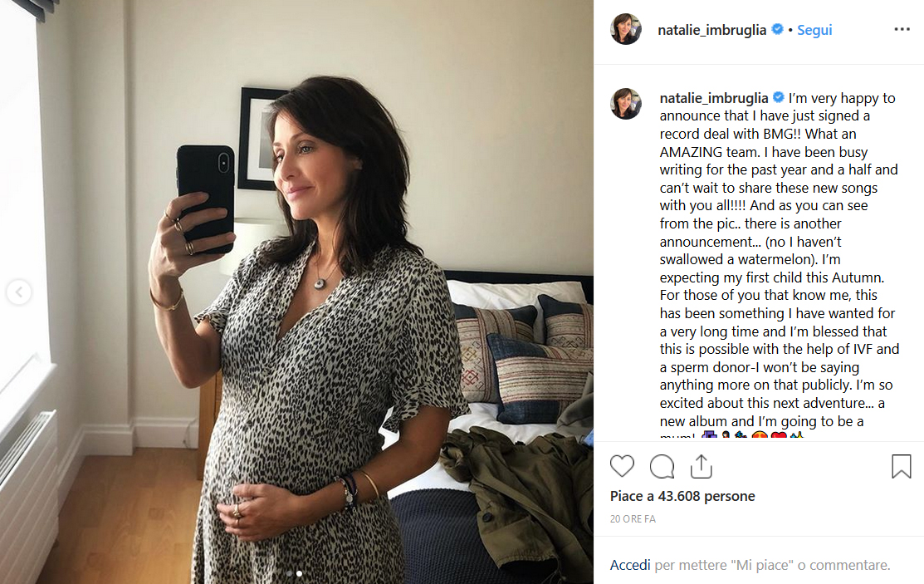Go to previous photo with the left arrow
This screenshot has width=924, height=584.
point(18,292)
